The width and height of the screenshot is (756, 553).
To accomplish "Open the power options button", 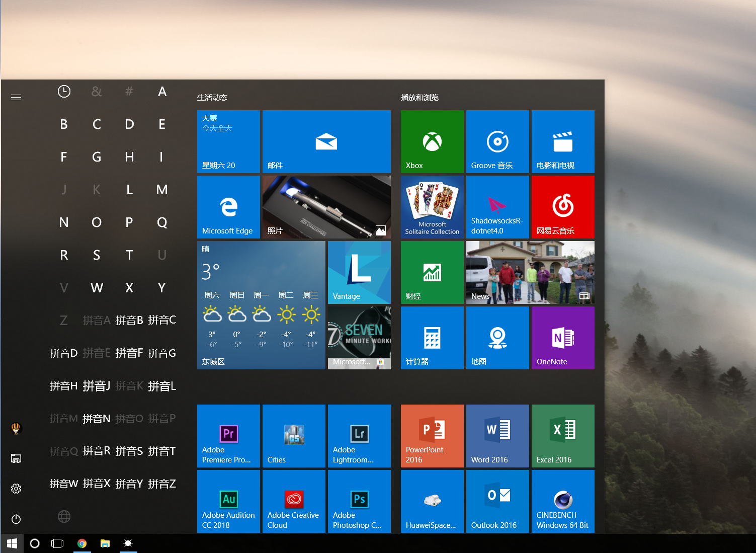I will 16,519.
